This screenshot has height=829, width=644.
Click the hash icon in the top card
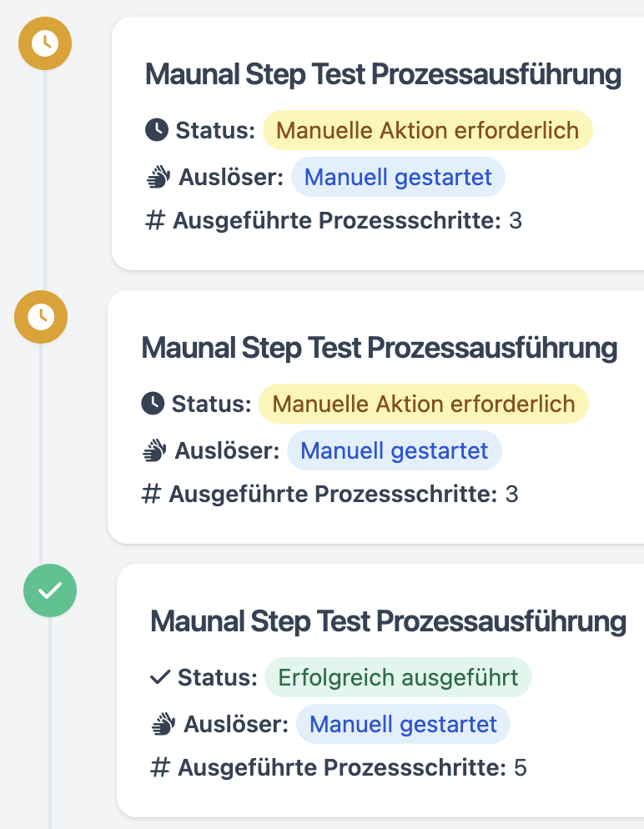pos(155,221)
